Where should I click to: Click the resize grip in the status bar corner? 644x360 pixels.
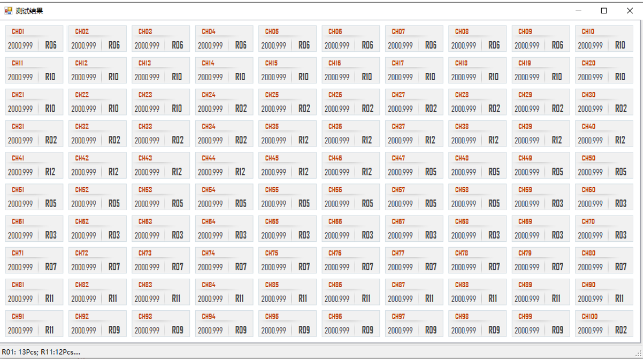pyautogui.click(x=638, y=353)
